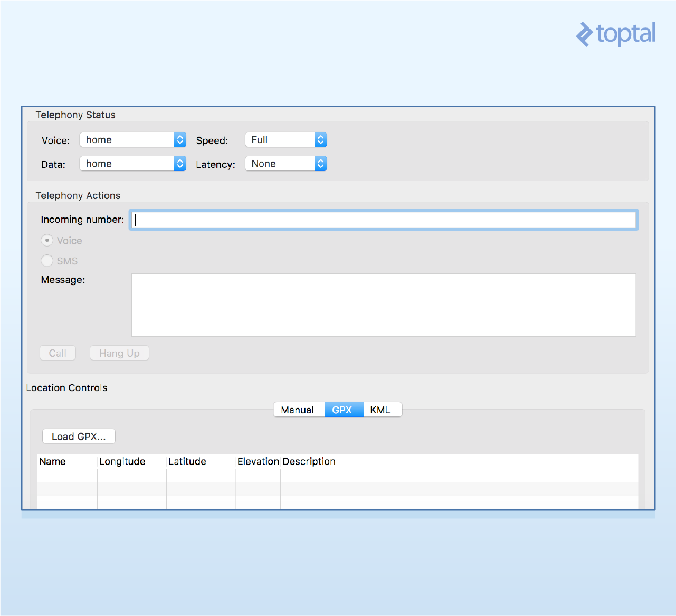Screen dimensions: 676x616
Task: Click inside the Message text area
Action: tap(384, 305)
